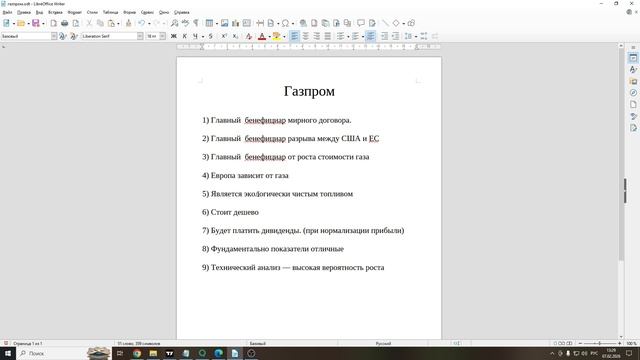Viewport: 640px width, 360px height.
Task: Expand the font size dropdown
Action: coord(162,36)
